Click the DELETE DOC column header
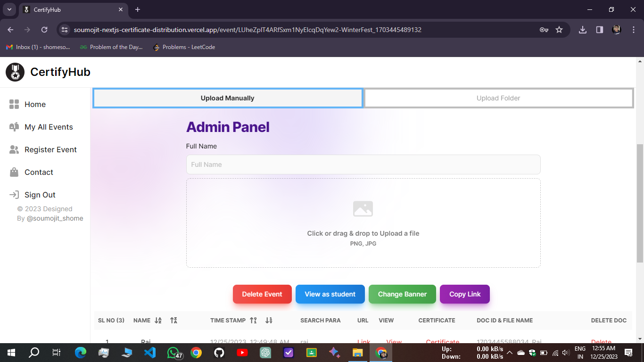This screenshot has height=362, width=644. 609,320
